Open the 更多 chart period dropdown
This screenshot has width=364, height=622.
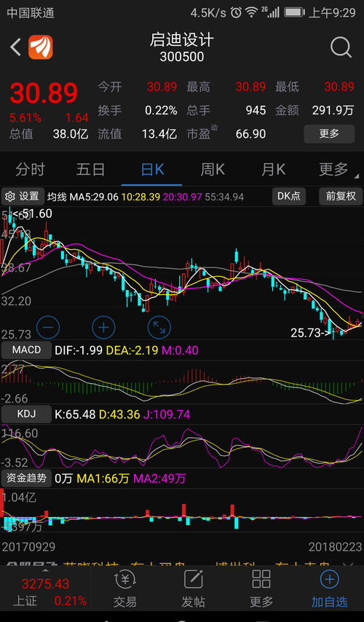pyautogui.click(x=334, y=170)
